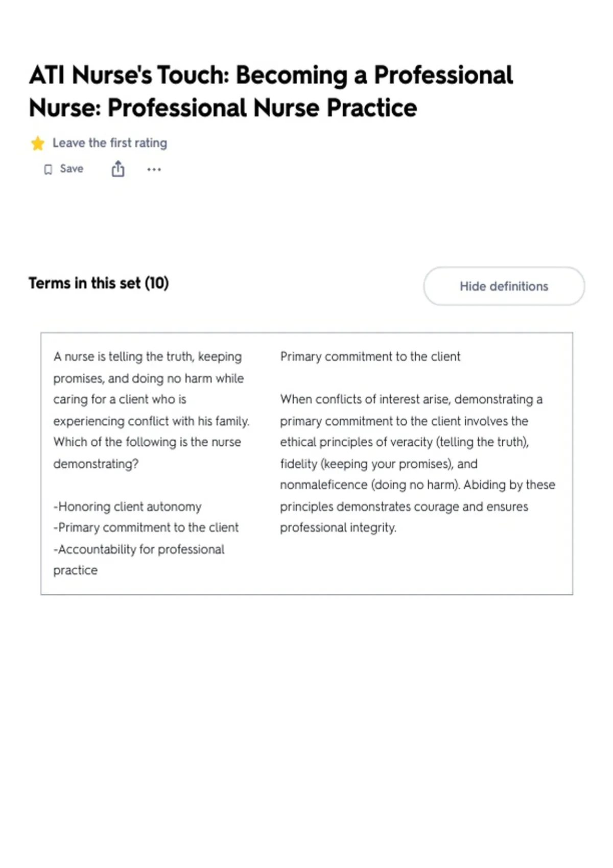Image resolution: width=613 pixels, height=868 pixels.
Task: Click the flashcard term card
Action: 306,464
